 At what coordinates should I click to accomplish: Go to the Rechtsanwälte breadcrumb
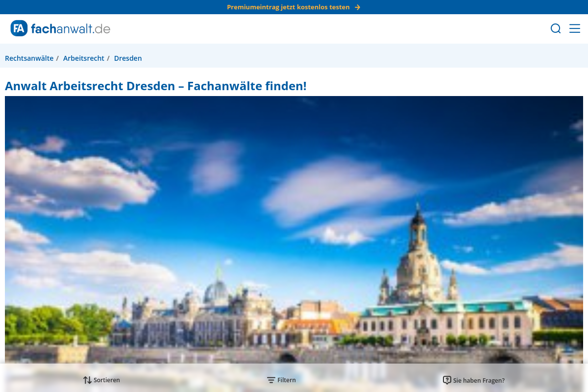29,58
